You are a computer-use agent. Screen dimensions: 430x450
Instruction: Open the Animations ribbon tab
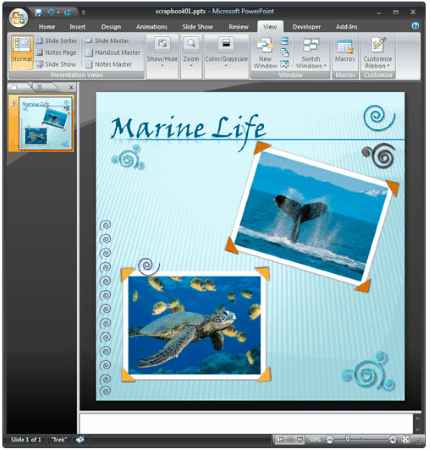pos(152,27)
